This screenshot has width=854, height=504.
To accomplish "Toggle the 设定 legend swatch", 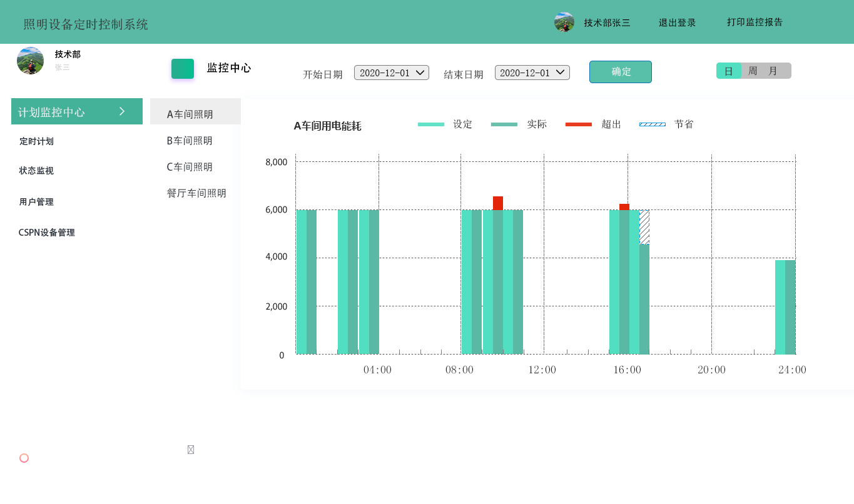I will pyautogui.click(x=431, y=124).
